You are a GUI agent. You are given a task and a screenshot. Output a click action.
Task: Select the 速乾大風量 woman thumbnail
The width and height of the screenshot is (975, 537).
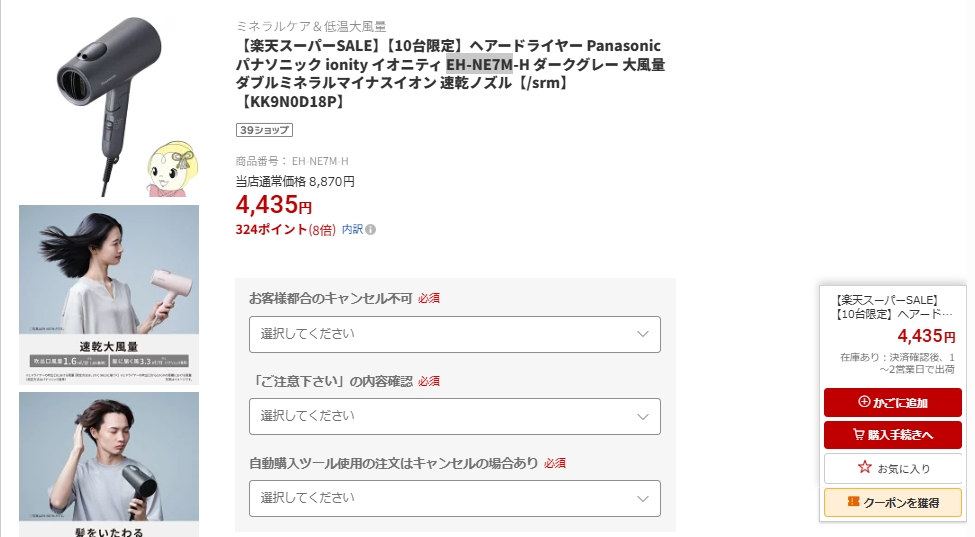109,294
